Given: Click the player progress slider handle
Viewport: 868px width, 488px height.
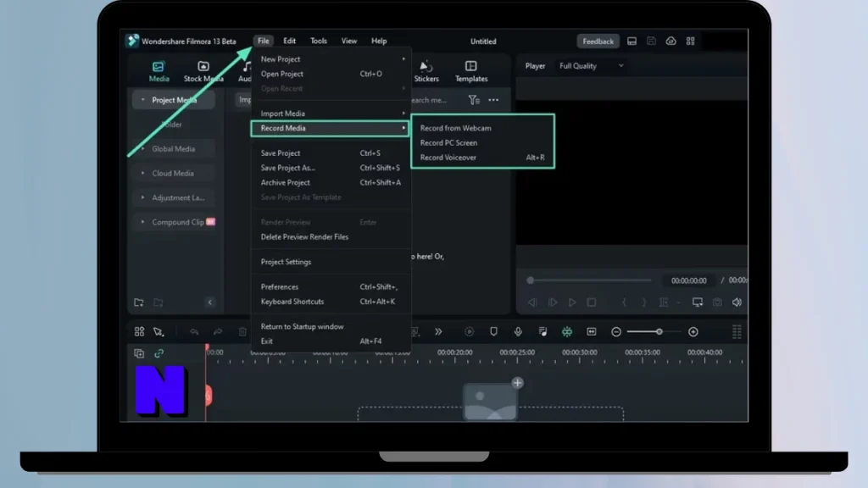Looking at the screenshot, I should pos(531,280).
